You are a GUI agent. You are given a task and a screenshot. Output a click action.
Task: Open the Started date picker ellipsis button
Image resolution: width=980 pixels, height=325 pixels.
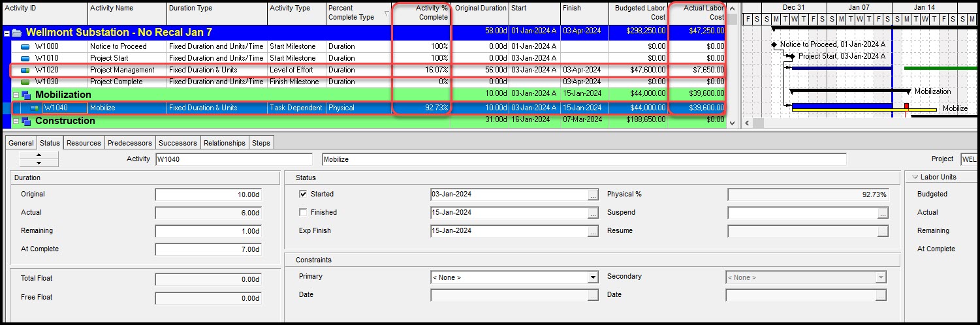click(x=593, y=194)
